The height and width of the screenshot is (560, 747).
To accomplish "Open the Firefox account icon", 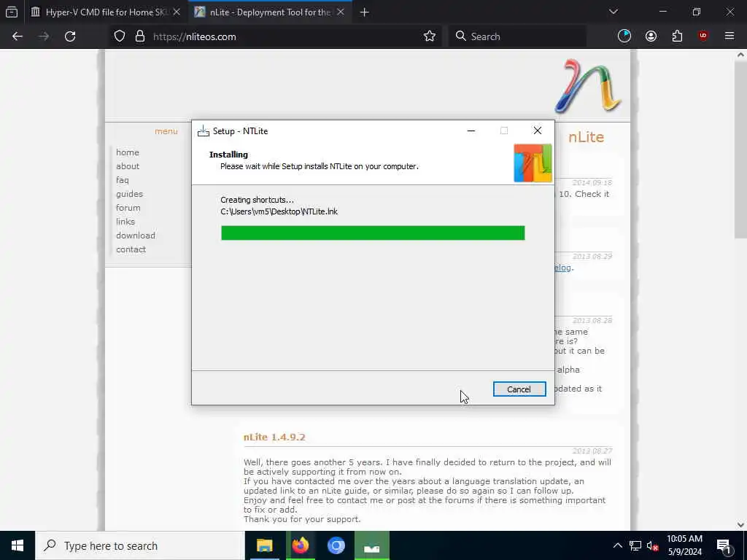I will click(x=651, y=36).
